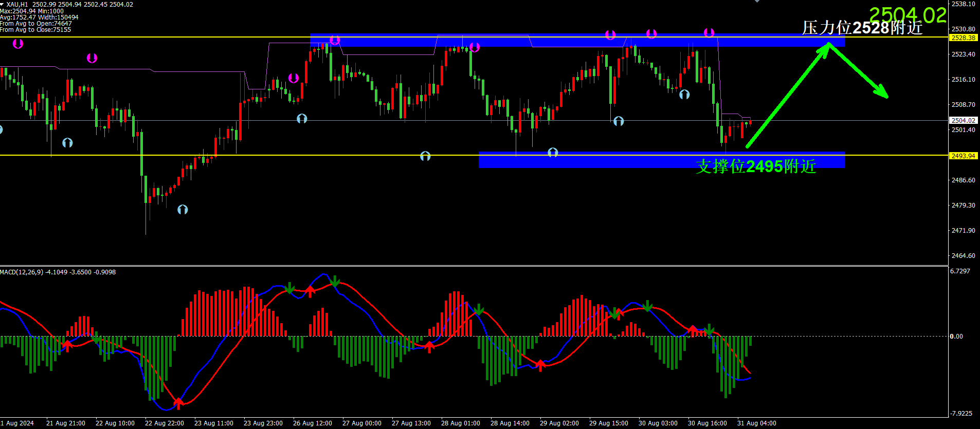Select the lowest blue up-arrow signal under 22 Aug low
The height and width of the screenshot is (429, 980).
183,209
